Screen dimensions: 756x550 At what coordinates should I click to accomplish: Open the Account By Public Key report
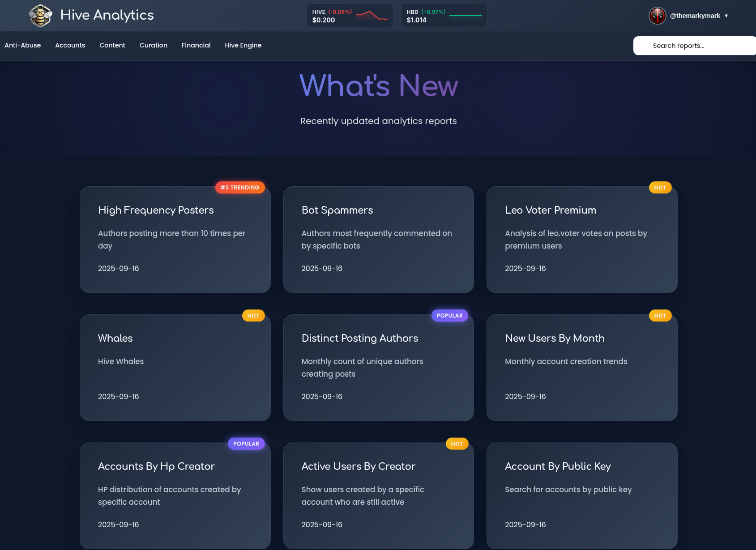click(581, 495)
